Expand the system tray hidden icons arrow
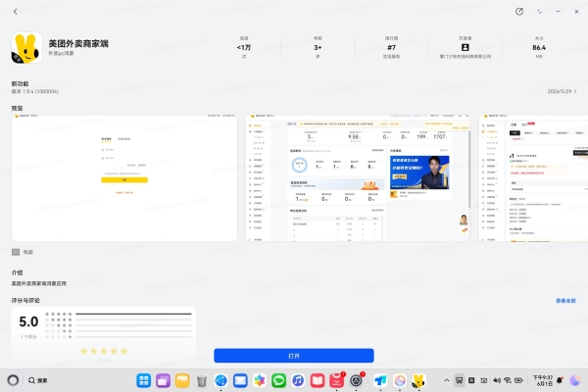 point(447,380)
